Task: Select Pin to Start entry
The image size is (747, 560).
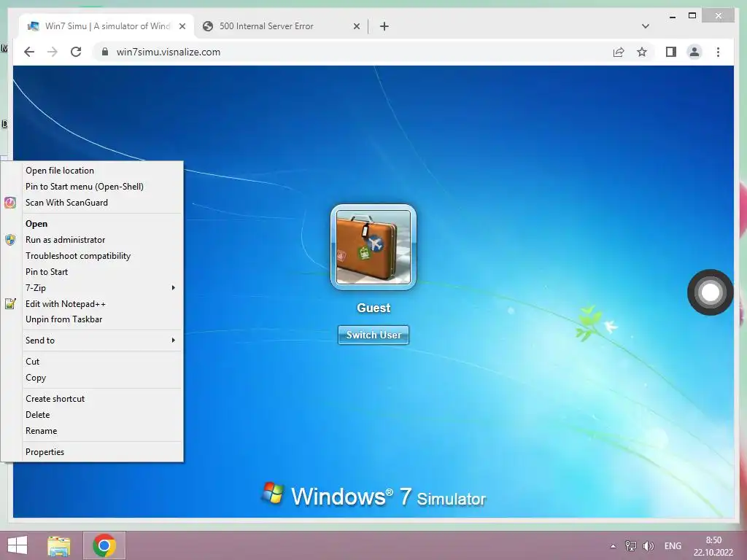Action: click(x=93, y=272)
